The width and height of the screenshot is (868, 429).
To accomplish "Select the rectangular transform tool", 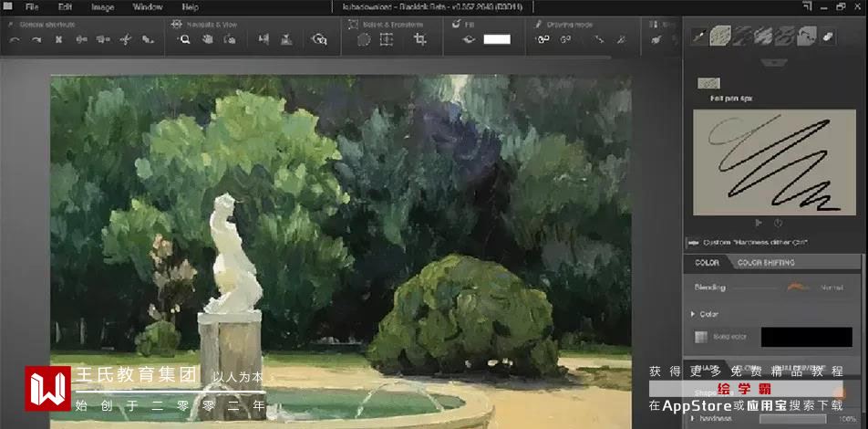I will 387,40.
